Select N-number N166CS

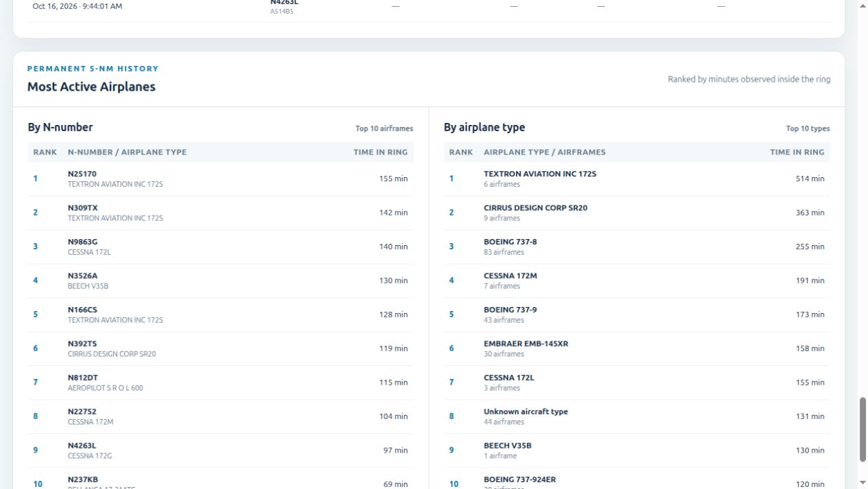tap(82, 310)
